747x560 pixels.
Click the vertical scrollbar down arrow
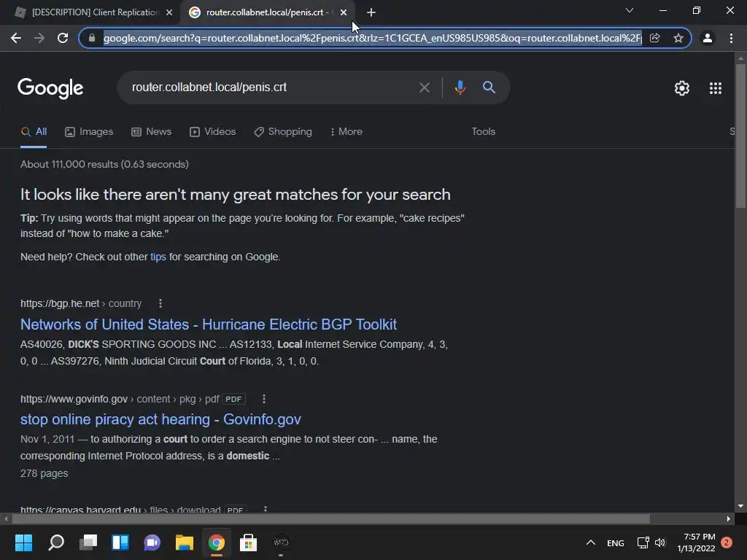click(740, 506)
